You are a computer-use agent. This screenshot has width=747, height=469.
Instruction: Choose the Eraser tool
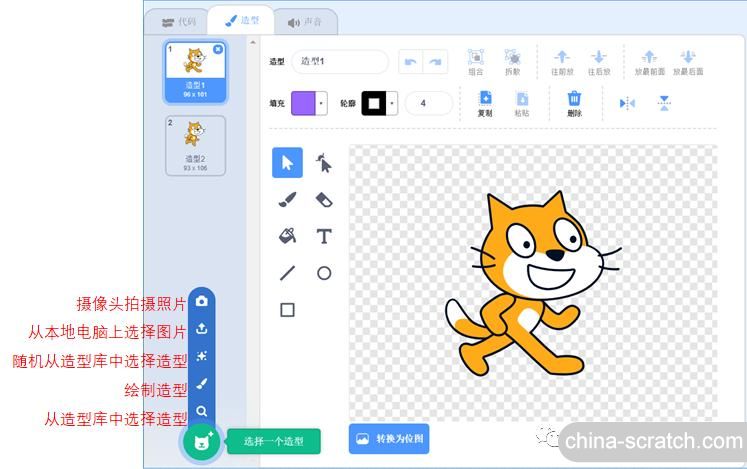tap(324, 200)
